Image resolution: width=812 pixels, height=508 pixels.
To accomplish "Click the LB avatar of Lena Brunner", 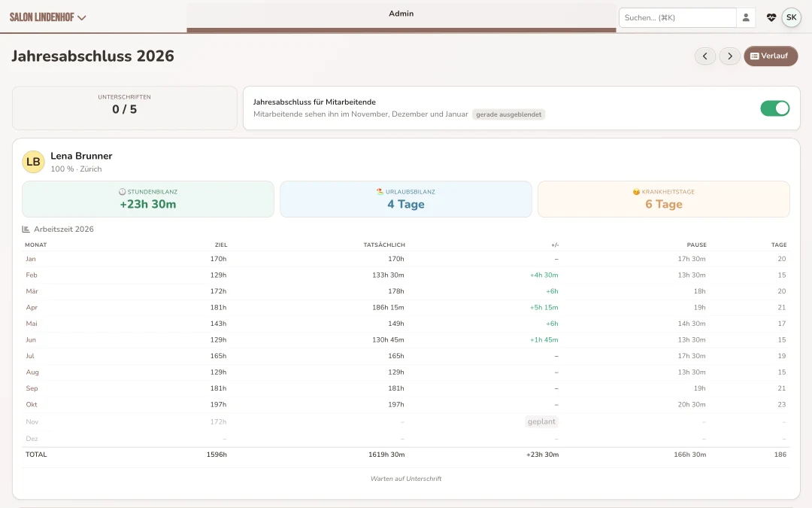I will click(33, 162).
